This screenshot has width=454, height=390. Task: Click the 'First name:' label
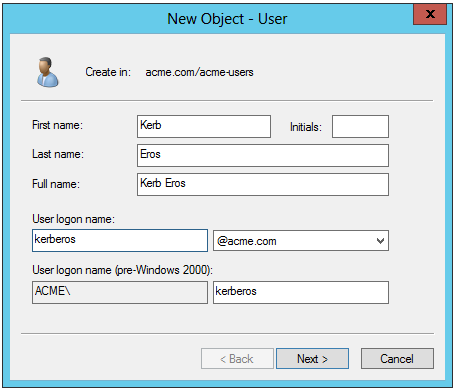point(57,125)
